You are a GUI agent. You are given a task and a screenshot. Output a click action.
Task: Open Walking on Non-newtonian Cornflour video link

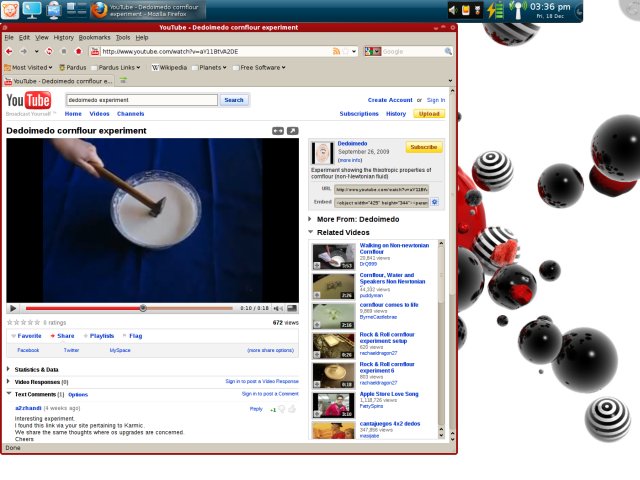tap(394, 249)
